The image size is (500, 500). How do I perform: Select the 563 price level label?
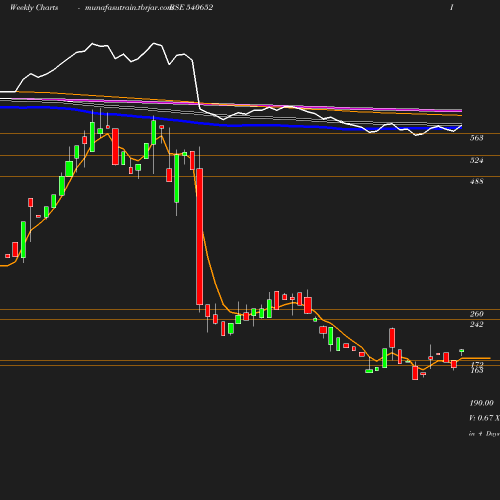(476, 138)
